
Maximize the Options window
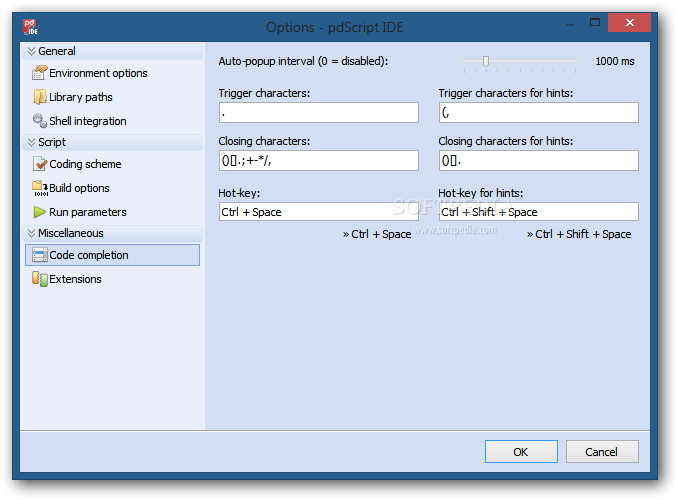pos(595,22)
